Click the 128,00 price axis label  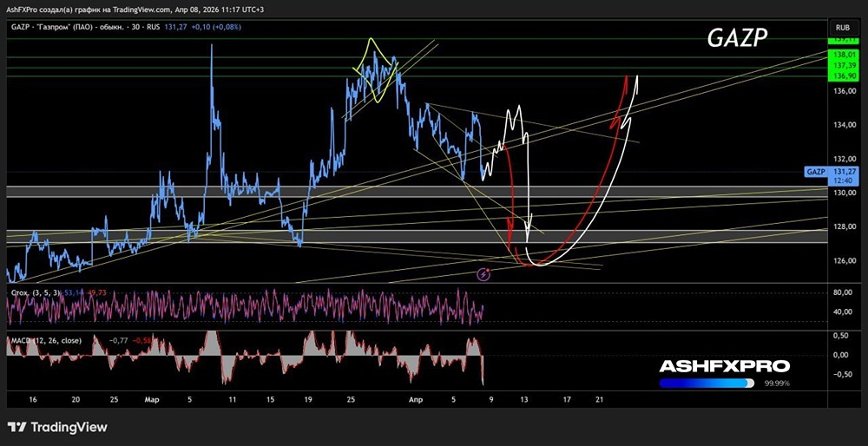(843, 226)
